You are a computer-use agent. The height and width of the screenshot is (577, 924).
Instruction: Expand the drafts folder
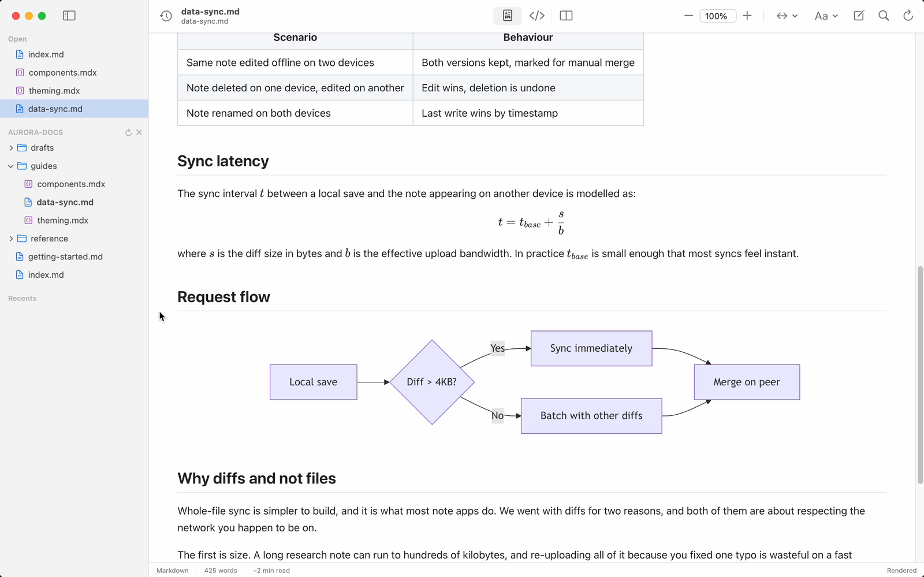(11, 148)
